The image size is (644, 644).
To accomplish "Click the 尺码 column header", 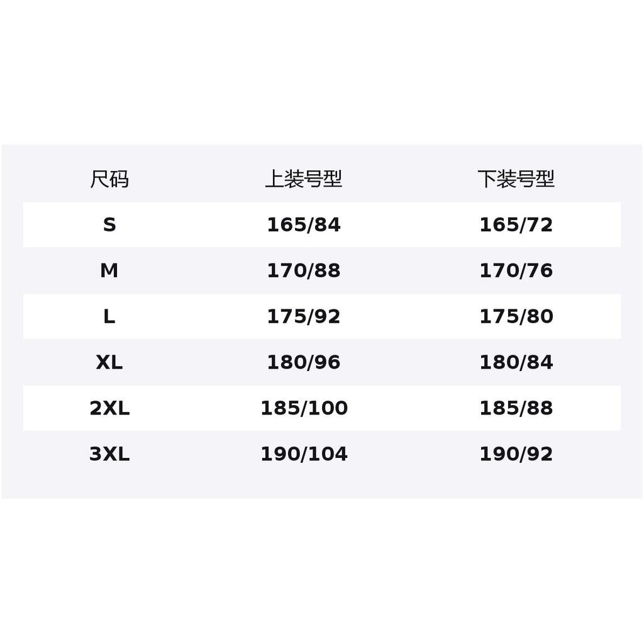I will tap(109, 179).
